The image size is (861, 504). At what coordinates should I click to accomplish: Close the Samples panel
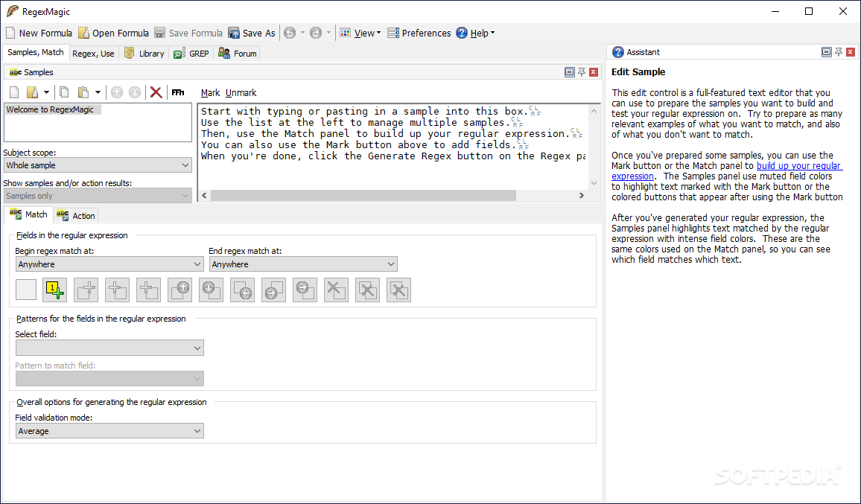pyautogui.click(x=594, y=72)
